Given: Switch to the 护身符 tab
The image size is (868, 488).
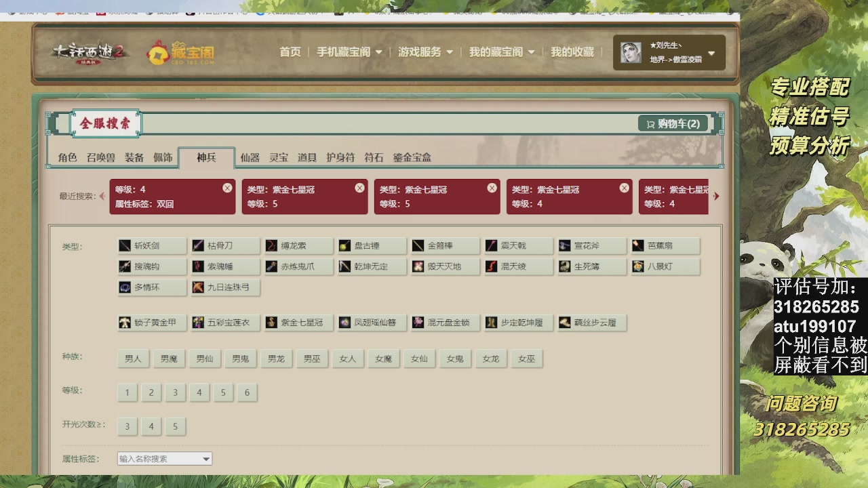Looking at the screenshot, I should 340,157.
